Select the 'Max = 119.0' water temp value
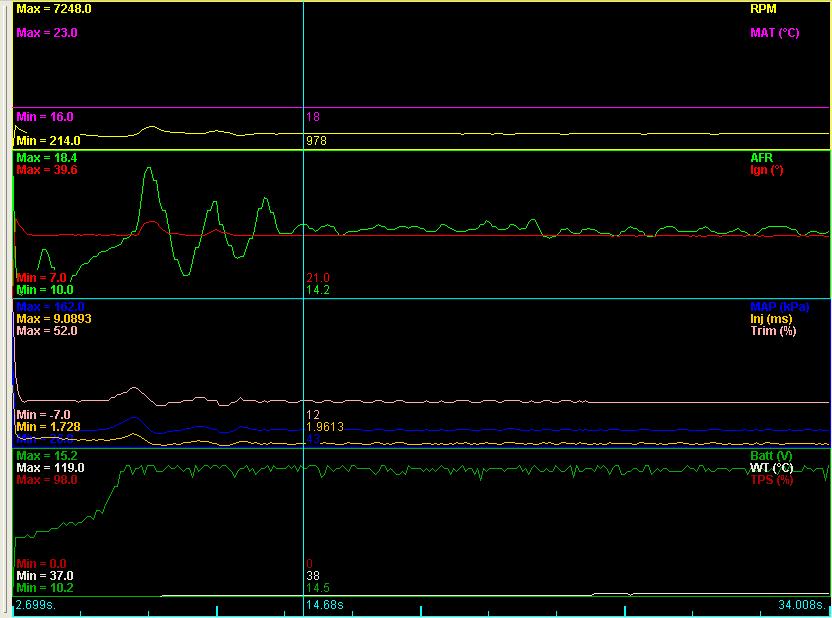The image size is (832, 618). [50, 468]
